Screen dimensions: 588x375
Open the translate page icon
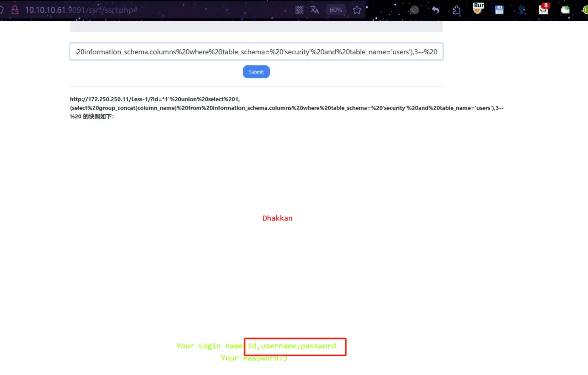coord(315,10)
